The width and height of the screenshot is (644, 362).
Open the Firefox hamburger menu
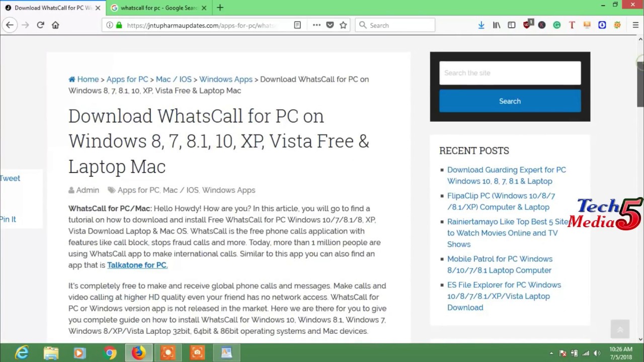click(635, 25)
